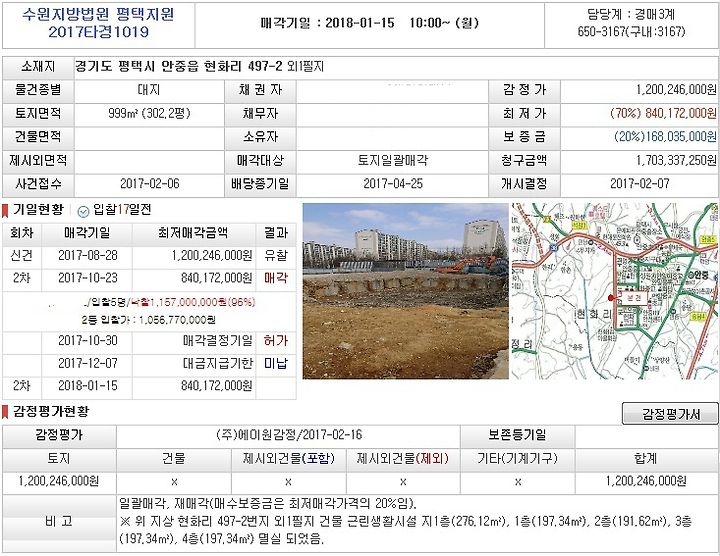Select case number 2017타경1019
The height and width of the screenshot is (556, 720).
[98, 32]
